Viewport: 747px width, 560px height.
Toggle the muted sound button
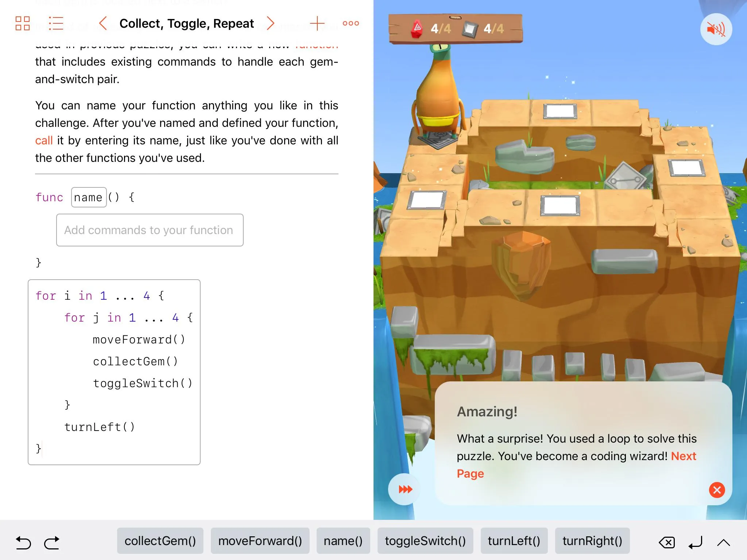coord(716,29)
